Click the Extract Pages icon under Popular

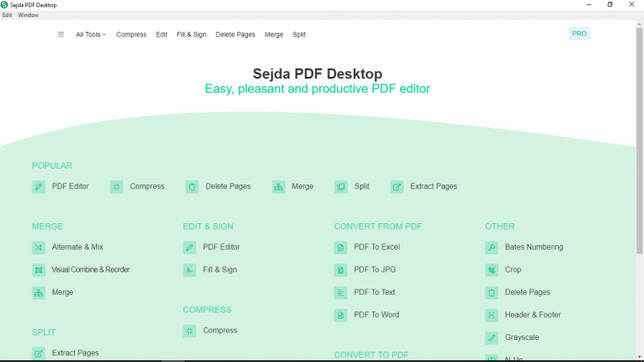397,187
